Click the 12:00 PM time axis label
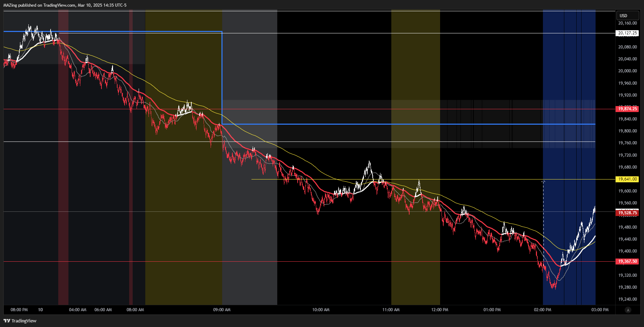This screenshot has width=644, height=327. pos(440,310)
